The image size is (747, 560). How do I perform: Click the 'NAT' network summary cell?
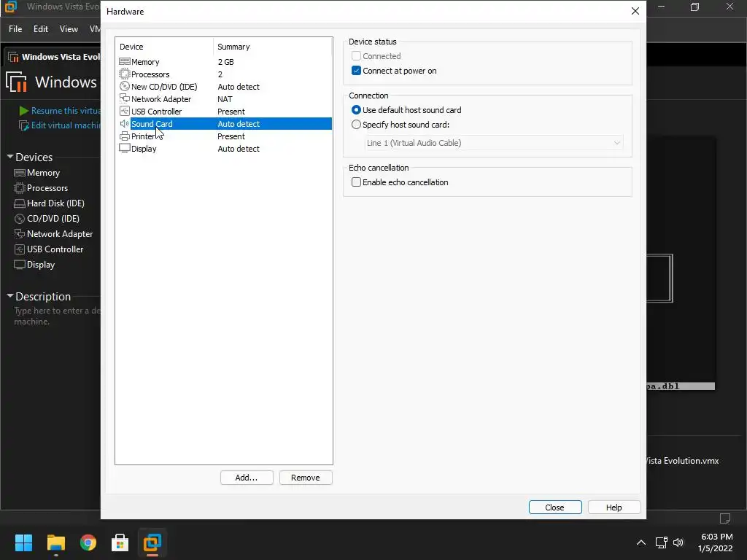(x=225, y=99)
